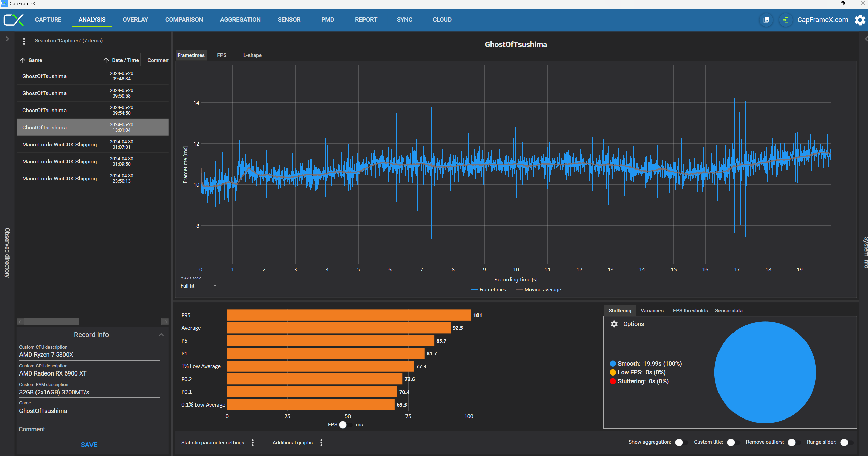Screen dimensions: 868x456
Task: Switch graph to FPS tab
Action: tap(222, 55)
